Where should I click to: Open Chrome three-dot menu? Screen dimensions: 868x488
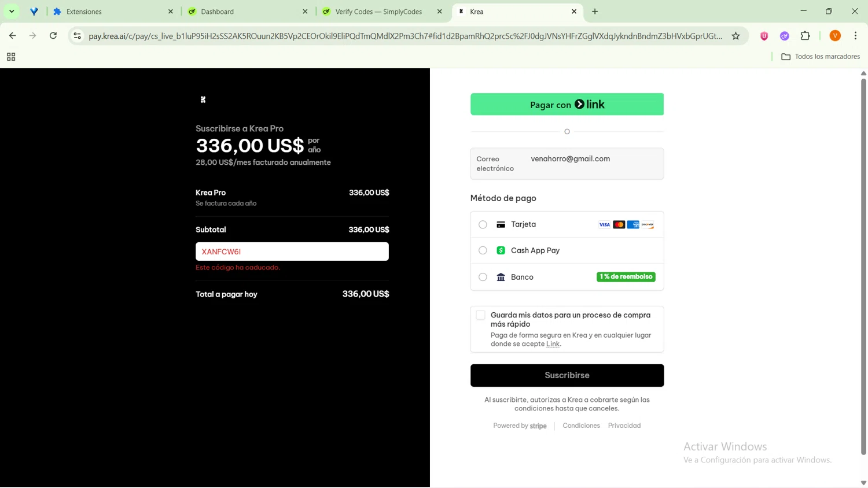pos(855,36)
